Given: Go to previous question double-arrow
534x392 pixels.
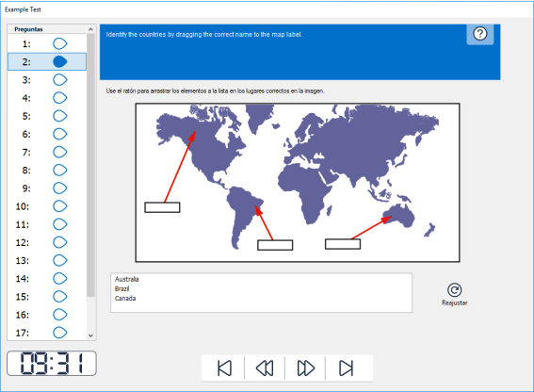Looking at the screenshot, I should [265, 368].
